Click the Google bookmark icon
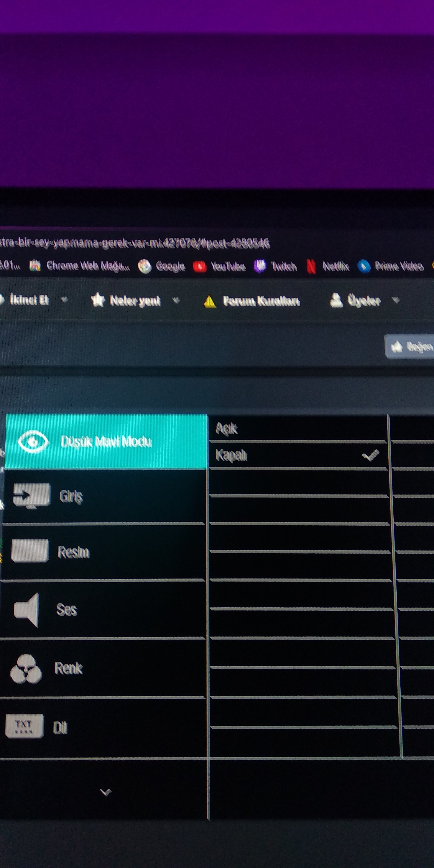 click(x=145, y=266)
